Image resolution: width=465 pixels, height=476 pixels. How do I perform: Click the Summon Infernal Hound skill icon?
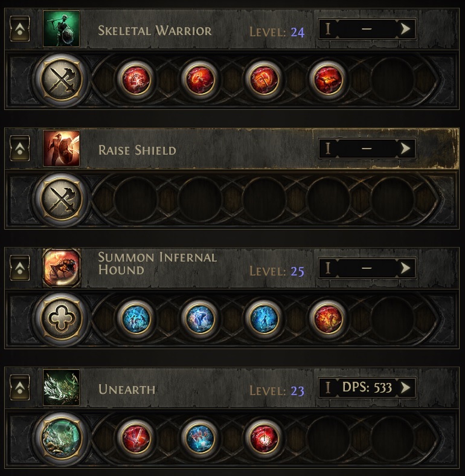[x=62, y=268]
